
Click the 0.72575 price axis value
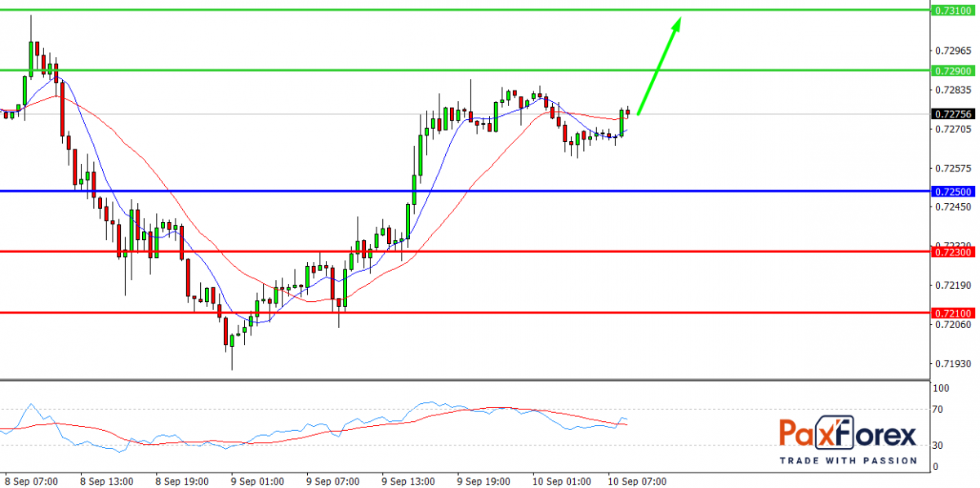click(954, 168)
